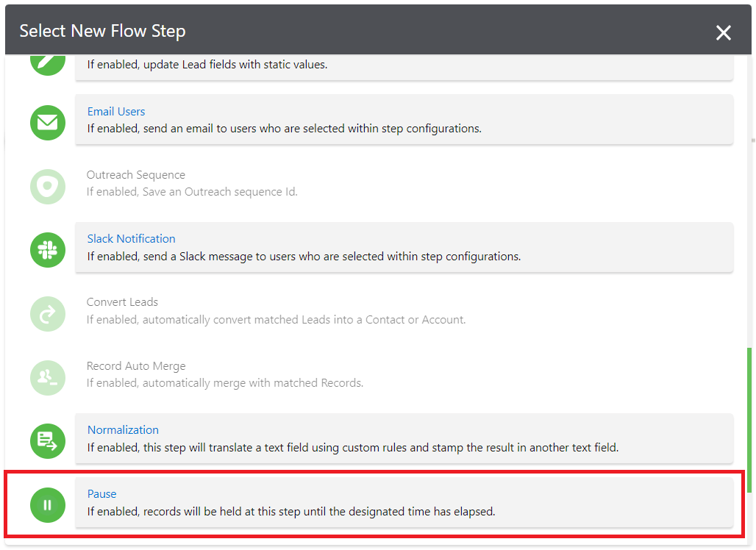Choose the Normalization title link
Image resolution: width=756 pixels, height=550 pixels.
[123, 430]
